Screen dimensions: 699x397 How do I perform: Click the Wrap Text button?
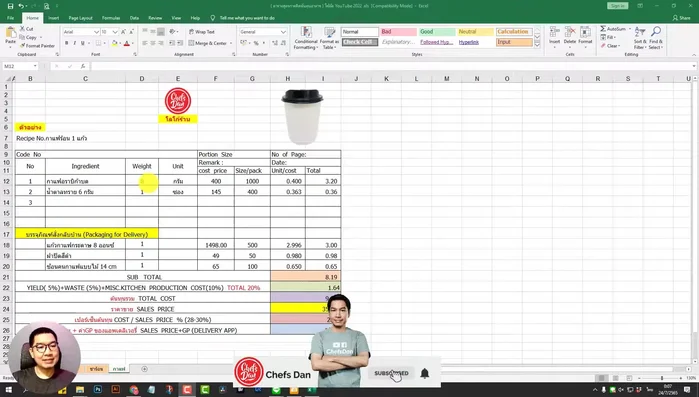pos(201,32)
